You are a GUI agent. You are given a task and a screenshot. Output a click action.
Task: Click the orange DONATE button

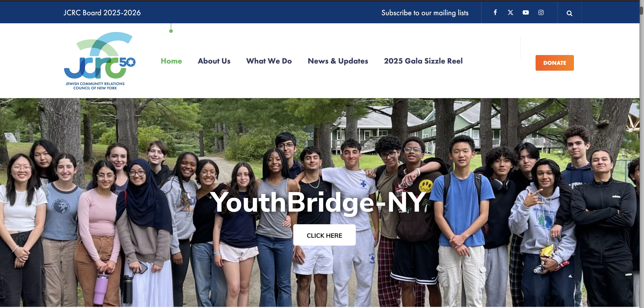pyautogui.click(x=554, y=63)
